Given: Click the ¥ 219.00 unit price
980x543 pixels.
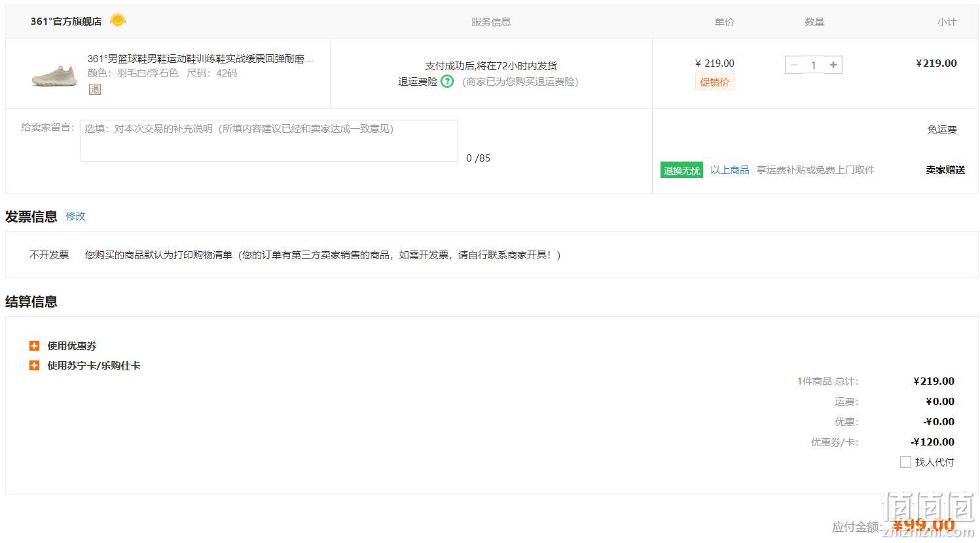Looking at the screenshot, I should pyautogui.click(x=714, y=63).
